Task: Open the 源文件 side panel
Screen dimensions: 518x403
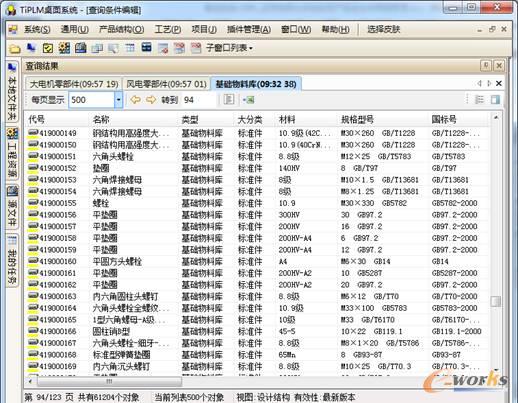Action: 12,207
